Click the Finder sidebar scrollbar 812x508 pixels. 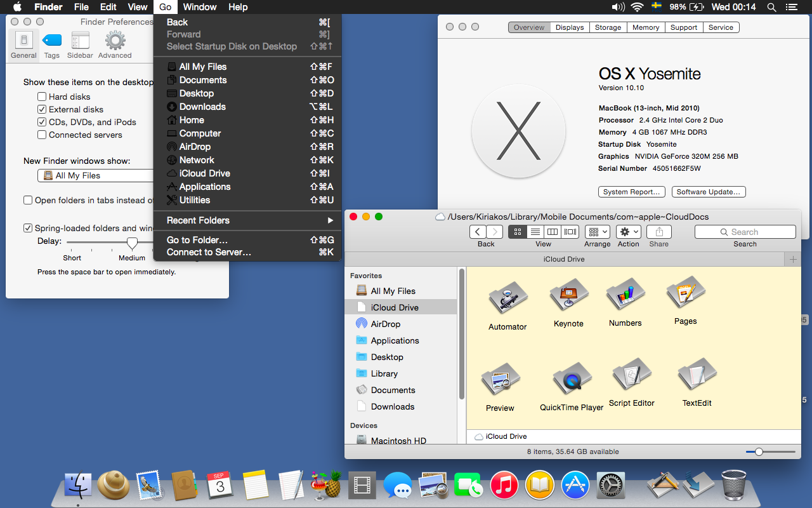pos(462,333)
